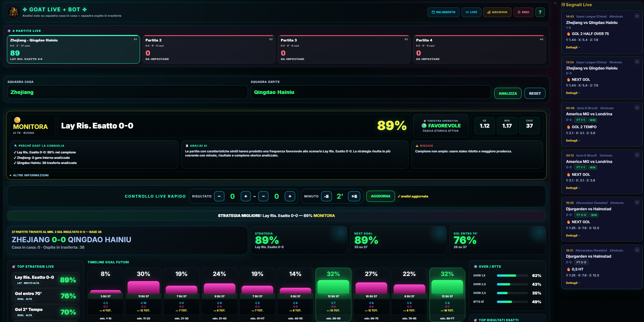Select Gol 2° Tempo strategy row
644x322 pixels.
[x=46, y=312]
